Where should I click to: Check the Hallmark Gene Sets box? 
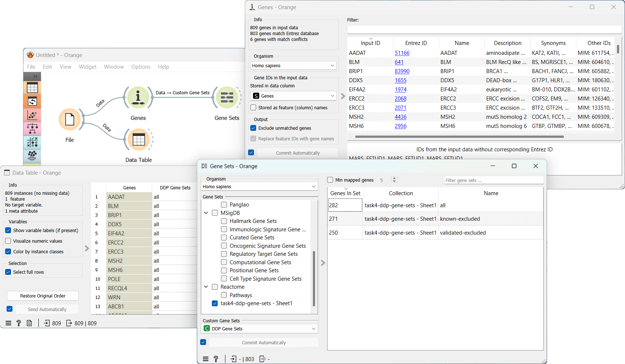pos(224,221)
